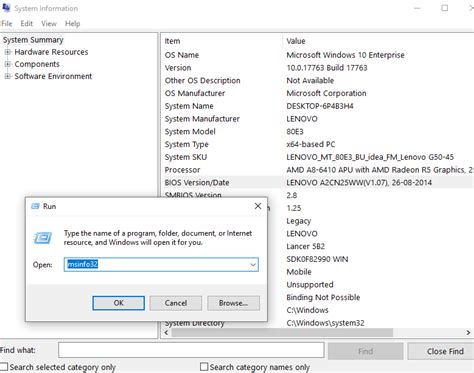The width and height of the screenshot is (474, 373).
Task: Select the OS Manufacturer row
Action: tap(318, 93)
